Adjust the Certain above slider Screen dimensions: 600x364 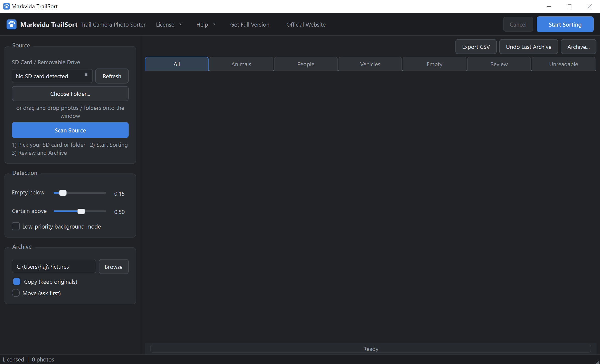point(81,211)
